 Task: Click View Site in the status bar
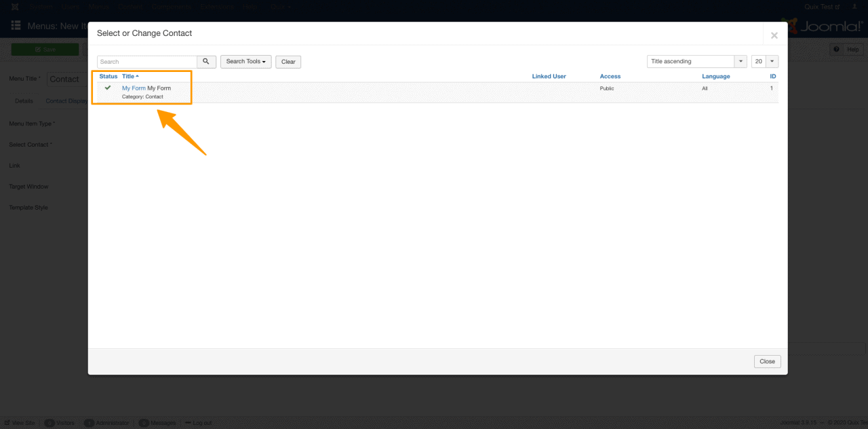(20, 423)
